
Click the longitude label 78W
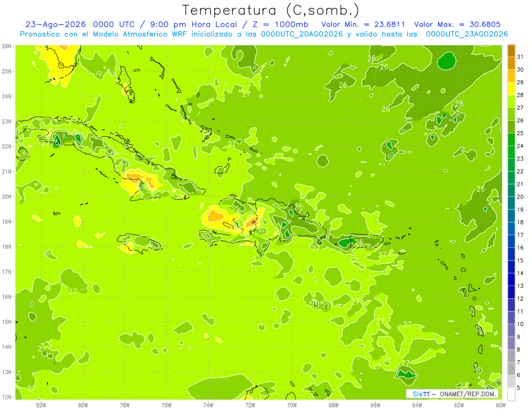point(125,404)
